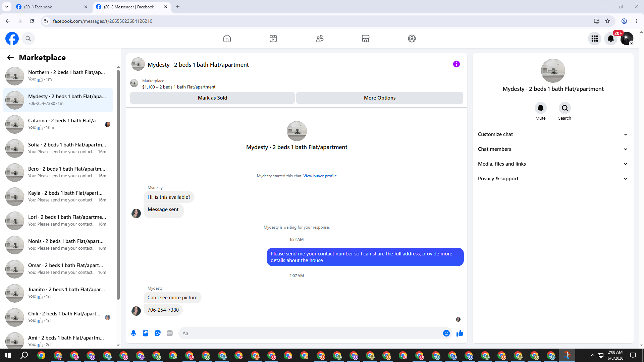Click the back arrow beside Marketplace
Viewport: 644px width, 362px height.
click(10, 57)
